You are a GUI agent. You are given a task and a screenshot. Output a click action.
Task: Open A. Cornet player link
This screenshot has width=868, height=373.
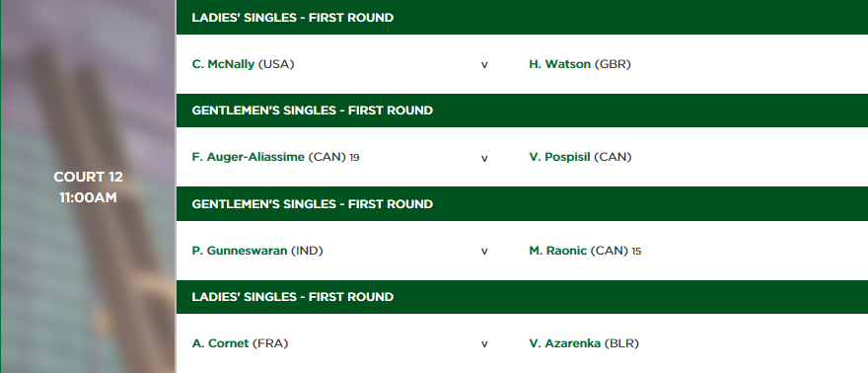click(x=220, y=343)
